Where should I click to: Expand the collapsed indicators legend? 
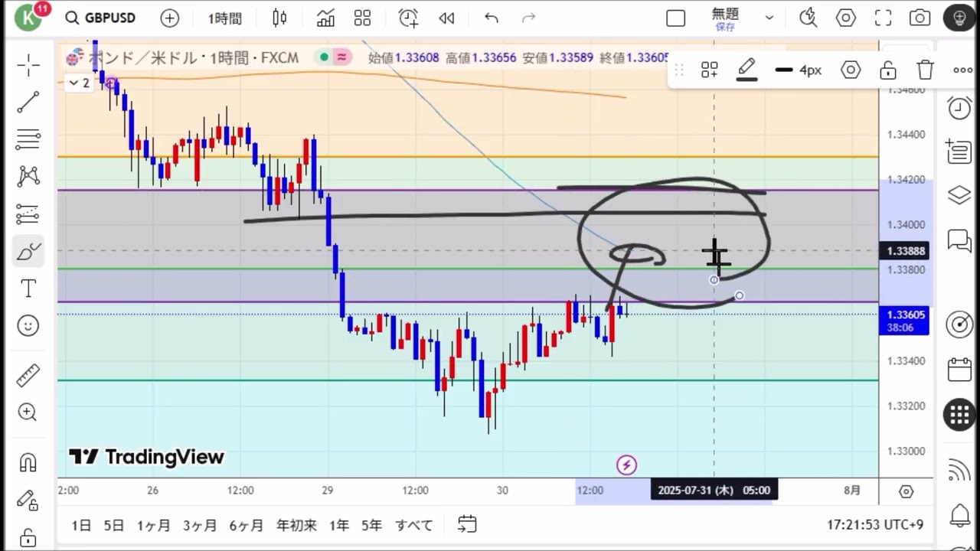[x=80, y=83]
